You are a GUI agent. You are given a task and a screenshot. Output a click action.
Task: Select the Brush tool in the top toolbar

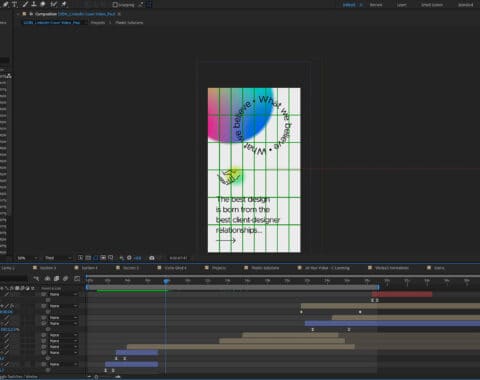[x=25, y=4]
